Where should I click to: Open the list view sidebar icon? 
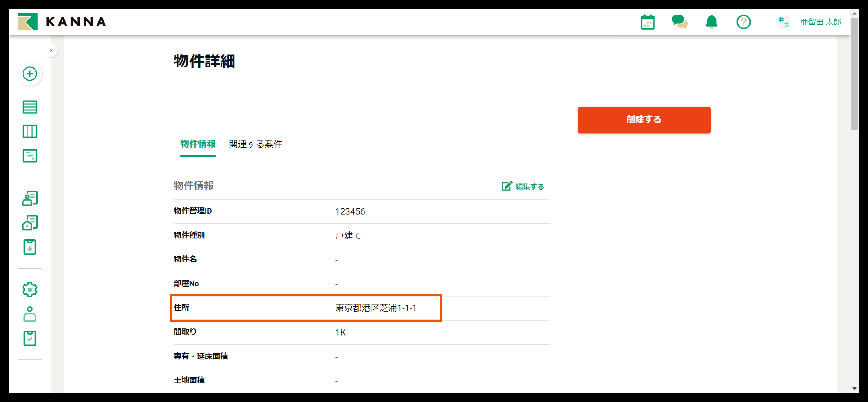point(30,107)
